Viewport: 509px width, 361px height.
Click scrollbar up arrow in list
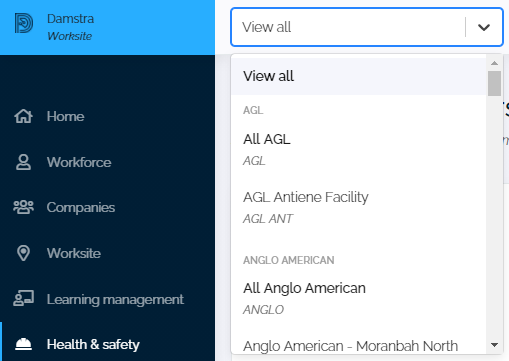494,63
